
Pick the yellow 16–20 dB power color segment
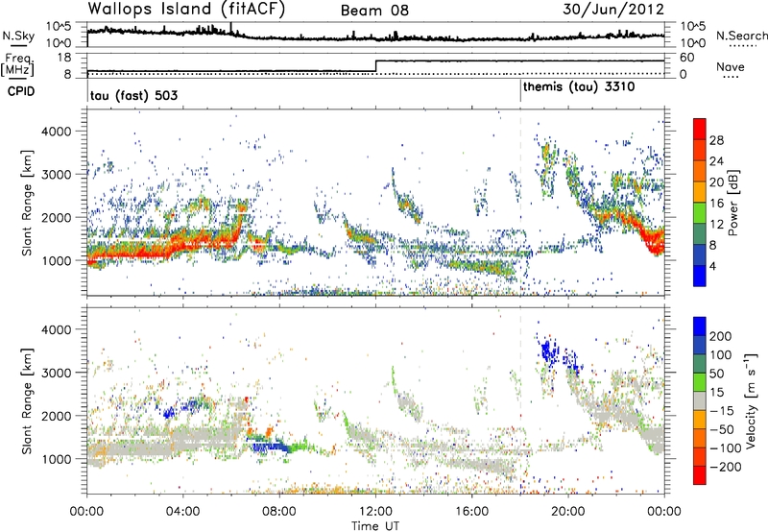pos(700,192)
